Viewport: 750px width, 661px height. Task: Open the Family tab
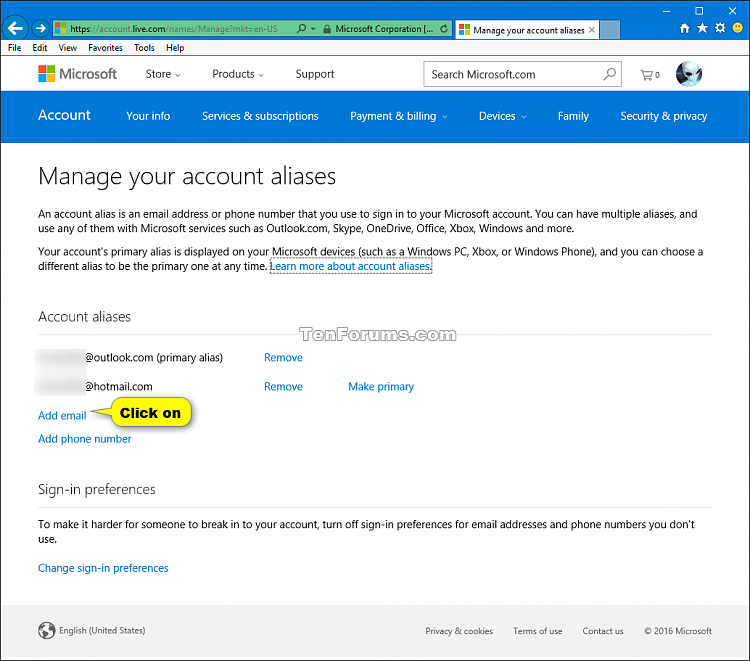click(x=573, y=116)
